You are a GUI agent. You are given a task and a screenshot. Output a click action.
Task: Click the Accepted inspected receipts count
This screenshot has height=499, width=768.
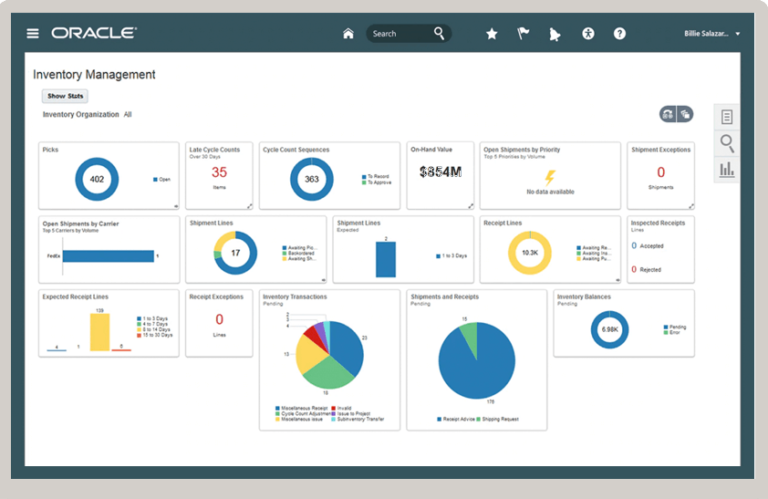pos(634,245)
